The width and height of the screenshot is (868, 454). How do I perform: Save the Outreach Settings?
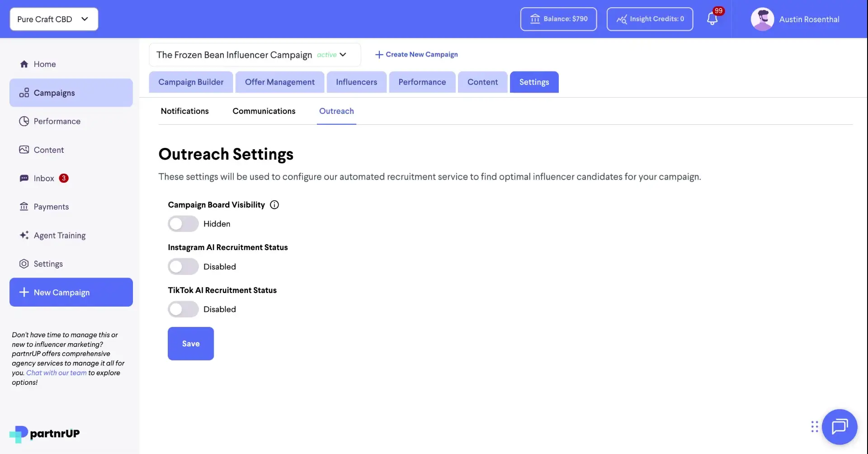click(x=190, y=343)
